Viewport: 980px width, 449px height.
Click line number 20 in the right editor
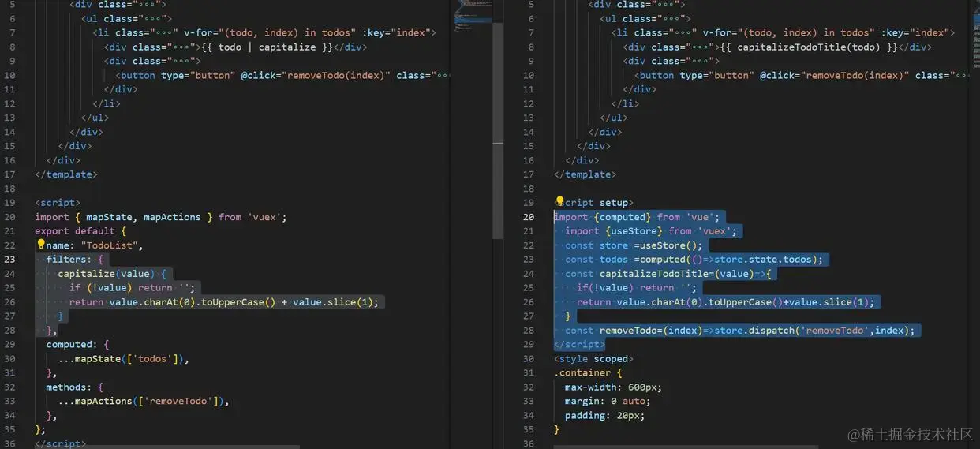(529, 217)
